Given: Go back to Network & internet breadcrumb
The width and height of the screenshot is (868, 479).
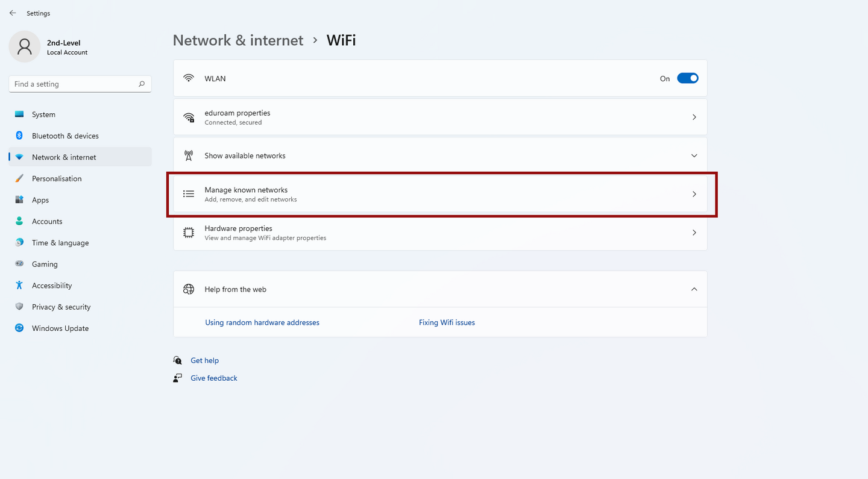Looking at the screenshot, I should 238,40.
